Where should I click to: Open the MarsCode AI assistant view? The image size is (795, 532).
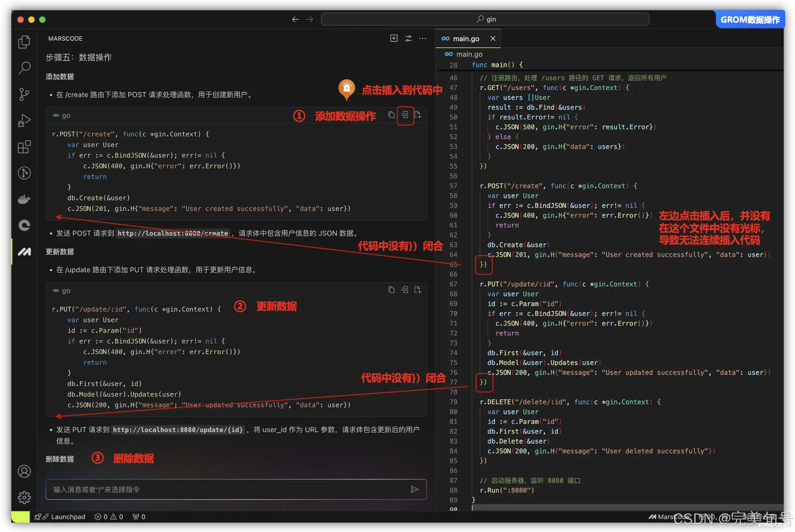24,252
